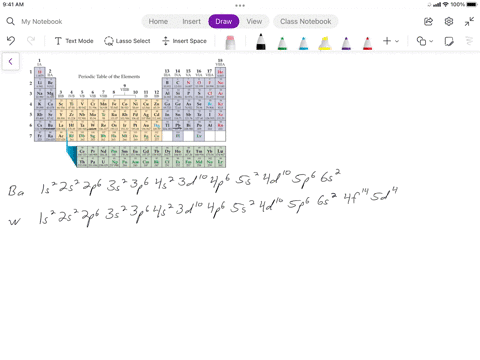The width and height of the screenshot is (480, 360).
Task: Tap the battery indicator in status bar
Action: 472,4
